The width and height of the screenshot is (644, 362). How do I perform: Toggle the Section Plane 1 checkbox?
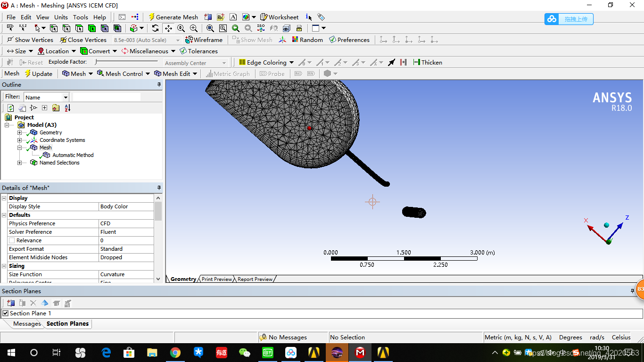coord(6,313)
